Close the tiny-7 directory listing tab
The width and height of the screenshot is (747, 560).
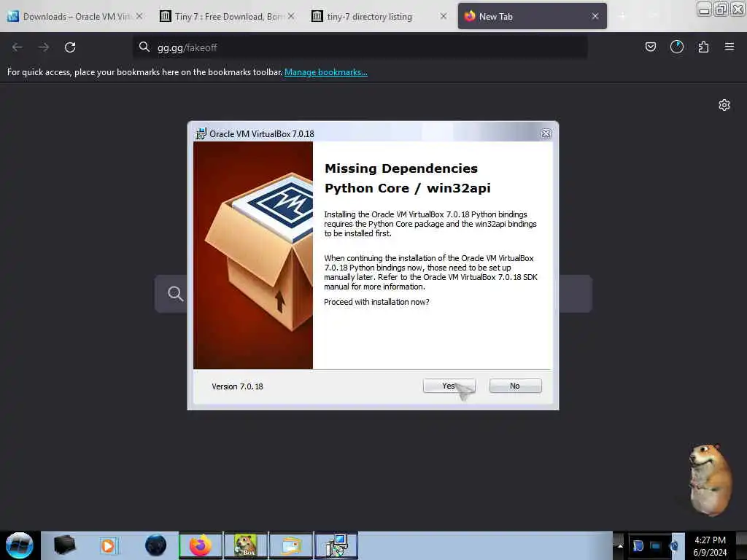(444, 16)
